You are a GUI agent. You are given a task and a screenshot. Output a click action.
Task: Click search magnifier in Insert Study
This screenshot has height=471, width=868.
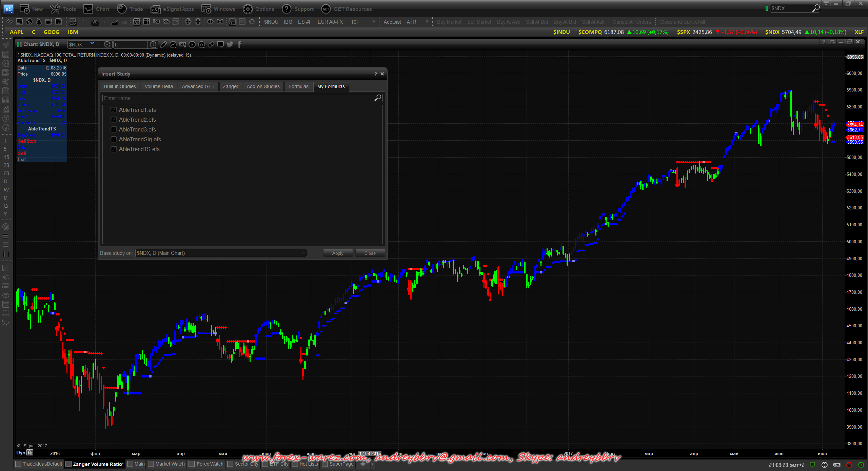click(378, 98)
